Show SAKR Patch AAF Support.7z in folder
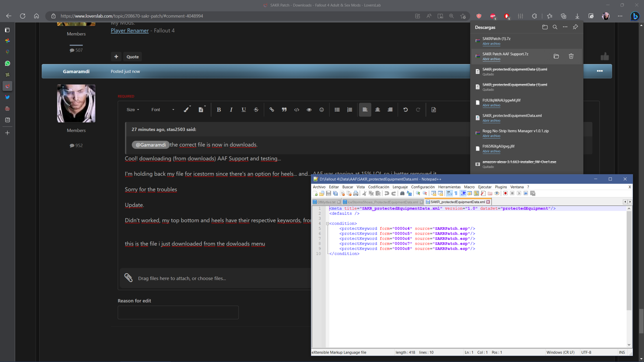 tap(556, 56)
